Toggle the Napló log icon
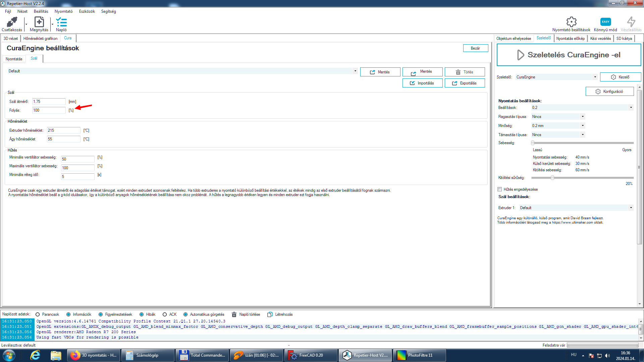The width and height of the screenshot is (644, 362). [x=61, y=22]
